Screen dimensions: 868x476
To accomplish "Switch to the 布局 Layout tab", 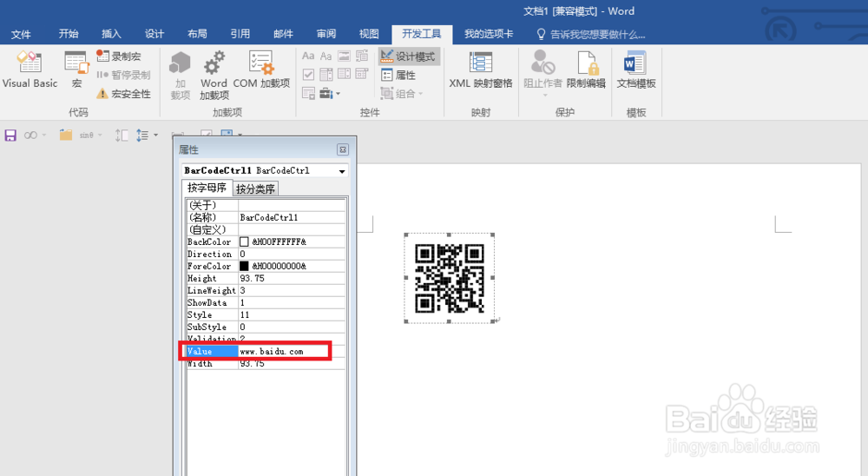I will 197,34.
